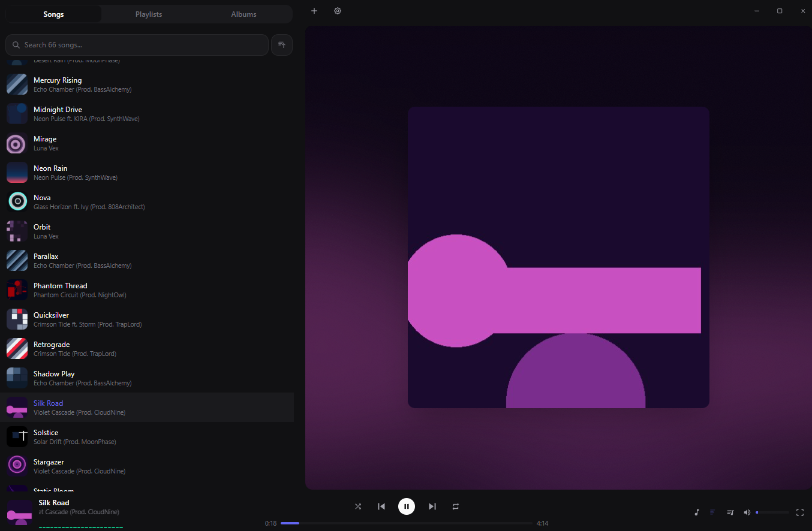Toggle repeat mode
The width and height of the screenshot is (812, 531).
456,506
